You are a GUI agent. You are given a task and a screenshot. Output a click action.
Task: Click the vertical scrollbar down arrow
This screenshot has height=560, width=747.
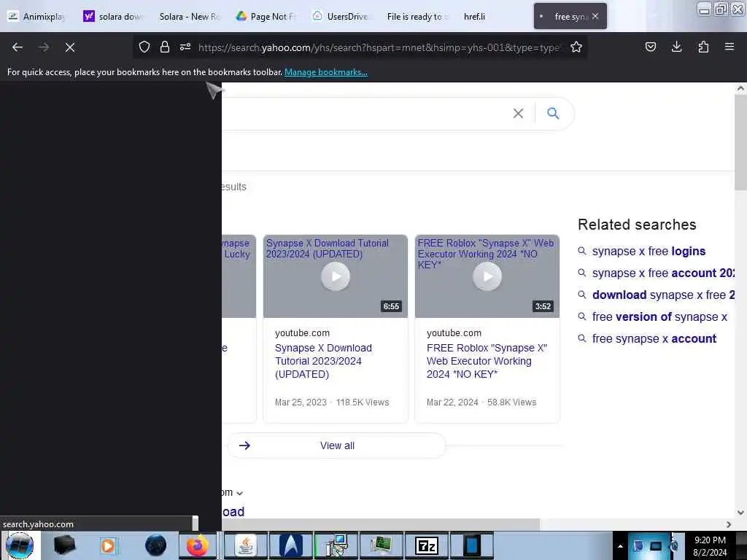click(740, 513)
